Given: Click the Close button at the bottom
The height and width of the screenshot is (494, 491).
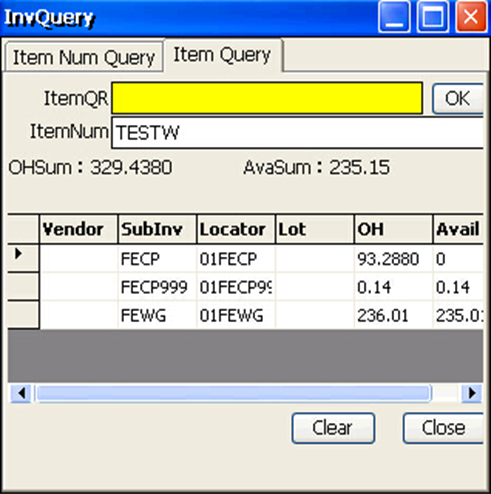Looking at the screenshot, I should (x=443, y=428).
